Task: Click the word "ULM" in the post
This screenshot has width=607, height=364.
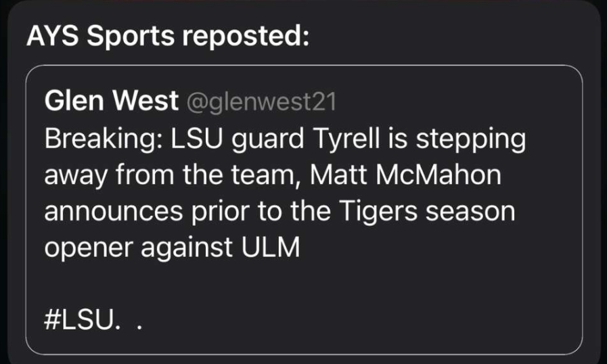Action: (269, 248)
